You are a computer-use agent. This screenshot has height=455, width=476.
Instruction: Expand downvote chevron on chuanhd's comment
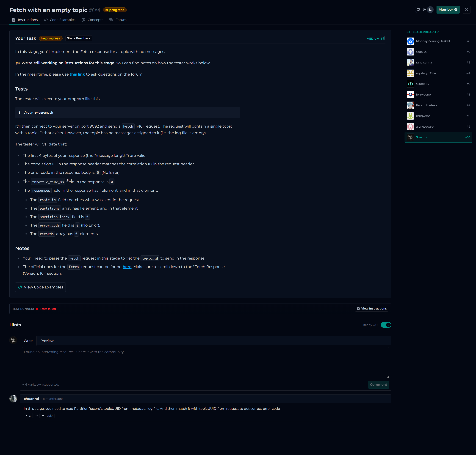[x=37, y=416]
